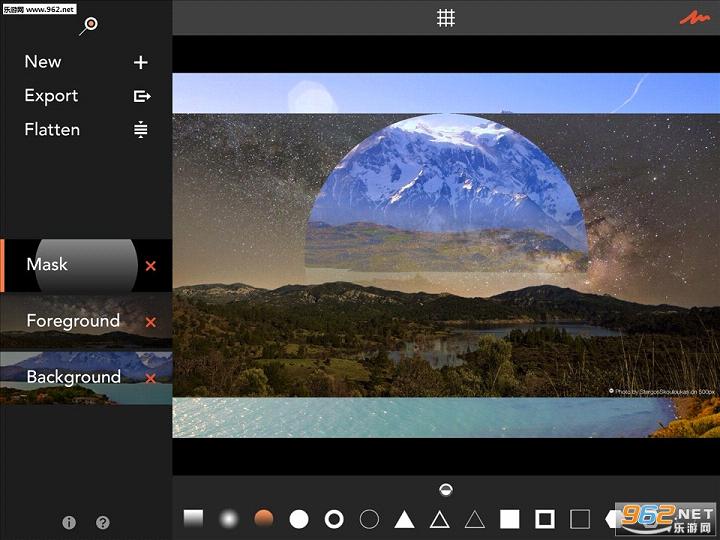Screen dimensions: 720x540
Task: Select the Mask layer
Action: tap(86, 265)
